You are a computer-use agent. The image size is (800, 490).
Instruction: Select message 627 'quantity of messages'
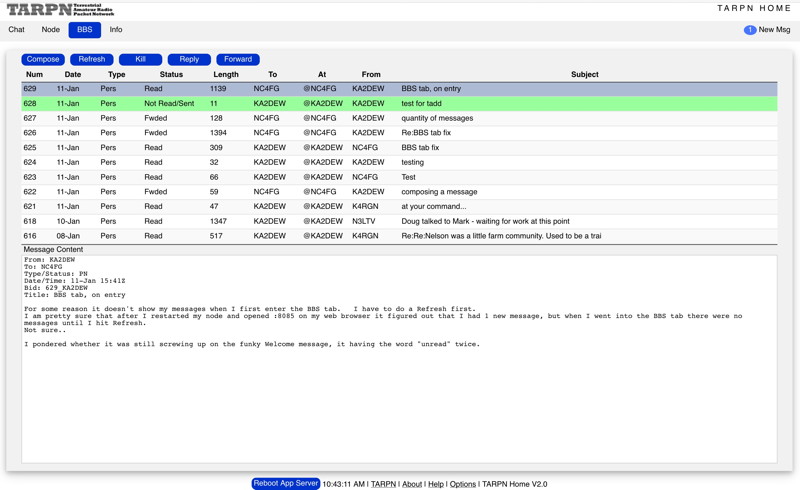coord(399,118)
